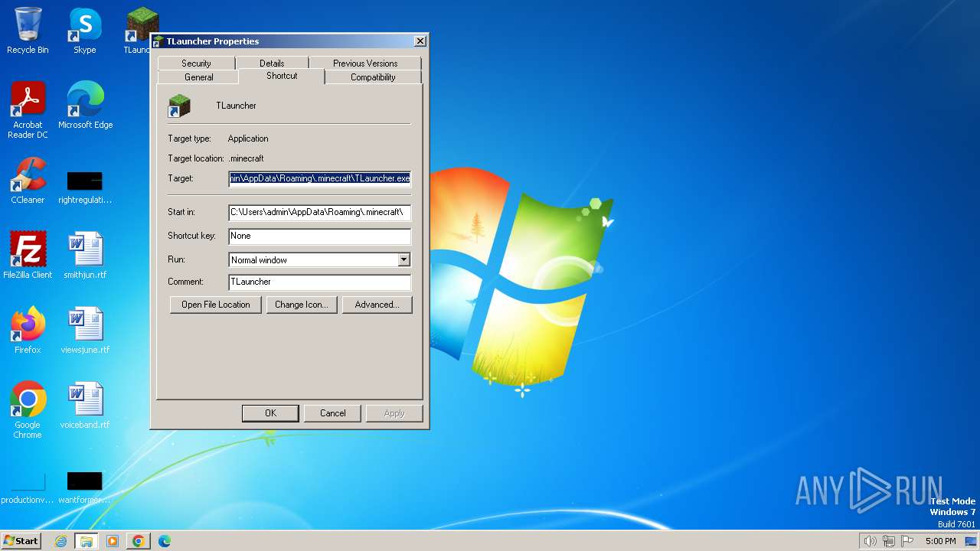Click the taskbar clock showing 5:00 PM
The image size is (980, 551).
click(940, 541)
